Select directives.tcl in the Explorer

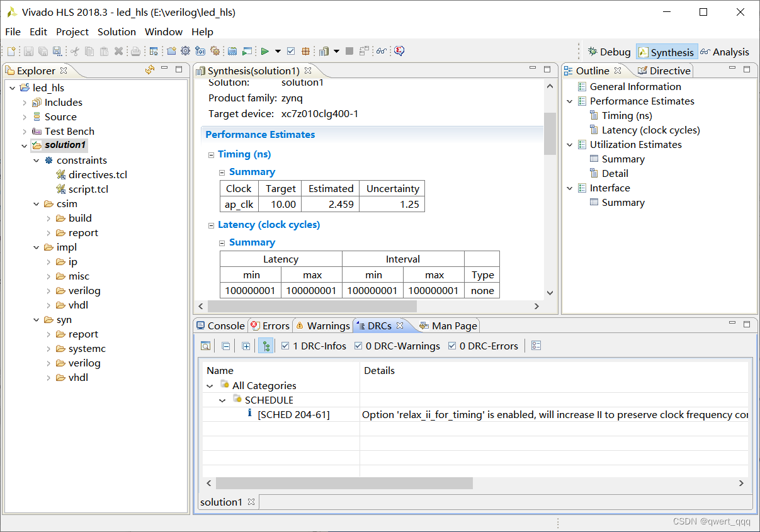98,175
